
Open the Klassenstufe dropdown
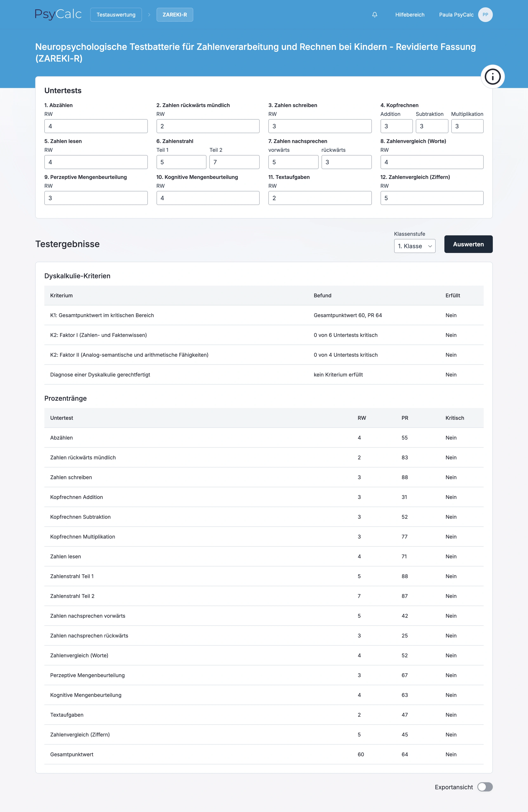point(414,246)
